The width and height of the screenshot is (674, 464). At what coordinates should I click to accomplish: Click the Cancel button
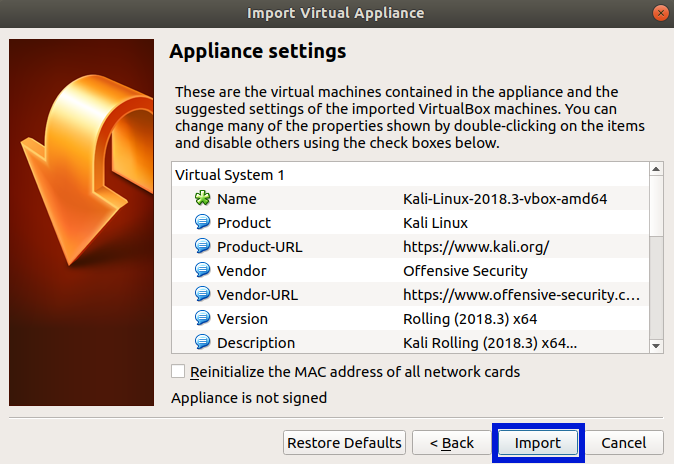click(x=623, y=442)
